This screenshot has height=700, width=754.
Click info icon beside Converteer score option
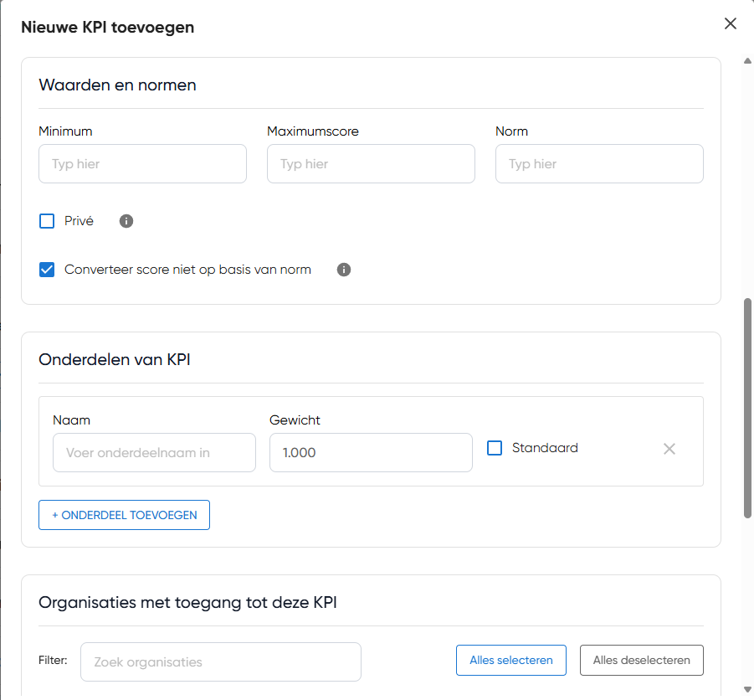[x=344, y=270]
